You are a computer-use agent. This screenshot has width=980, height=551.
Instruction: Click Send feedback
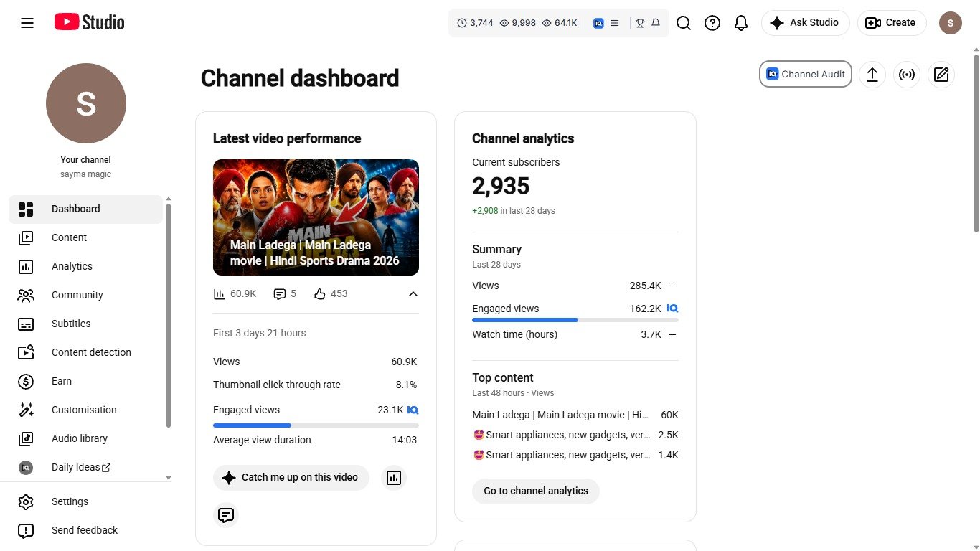point(86,530)
